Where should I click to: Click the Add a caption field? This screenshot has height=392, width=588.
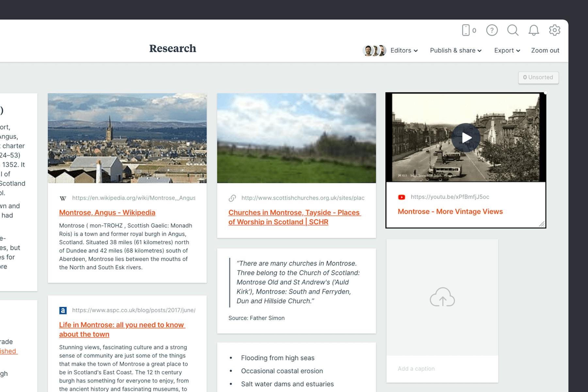click(416, 368)
